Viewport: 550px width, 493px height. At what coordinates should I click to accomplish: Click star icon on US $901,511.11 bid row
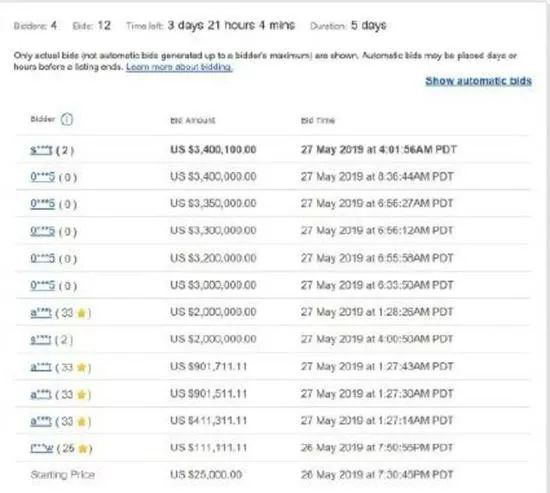(x=81, y=395)
